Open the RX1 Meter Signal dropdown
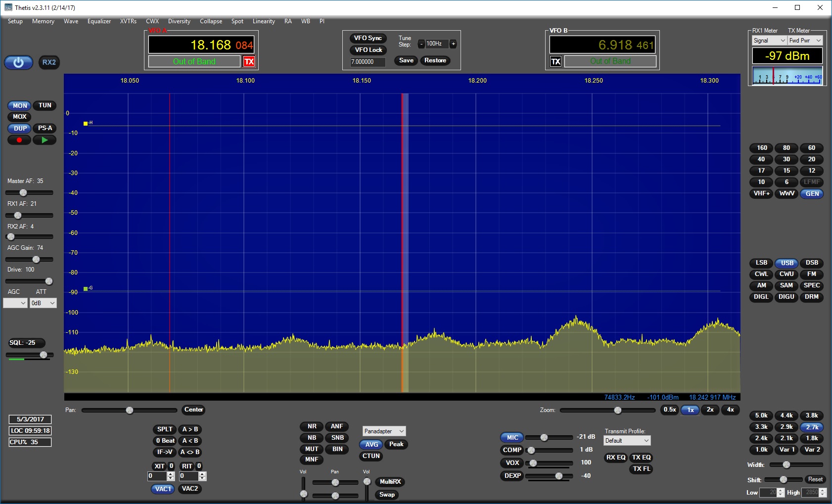832x504 pixels. tap(769, 41)
